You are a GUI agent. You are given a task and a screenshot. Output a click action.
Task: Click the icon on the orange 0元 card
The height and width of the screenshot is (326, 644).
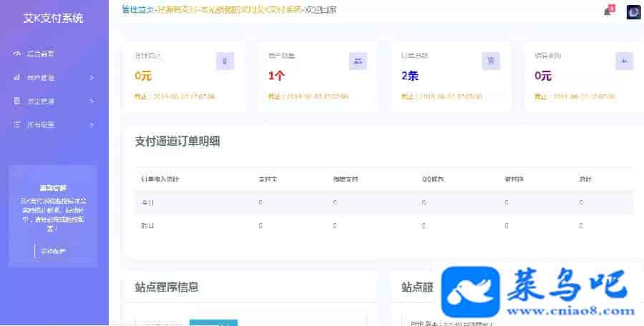pos(225,61)
